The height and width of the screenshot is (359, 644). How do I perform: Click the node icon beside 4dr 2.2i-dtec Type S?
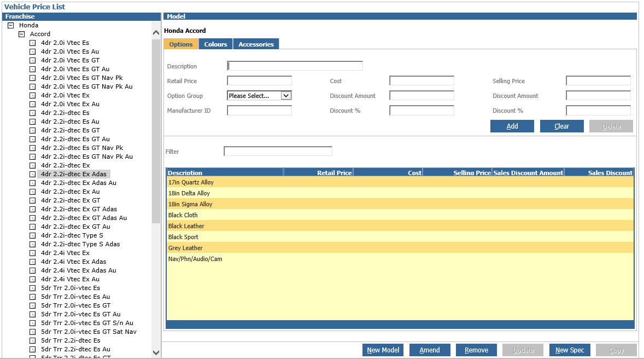pos(32,236)
